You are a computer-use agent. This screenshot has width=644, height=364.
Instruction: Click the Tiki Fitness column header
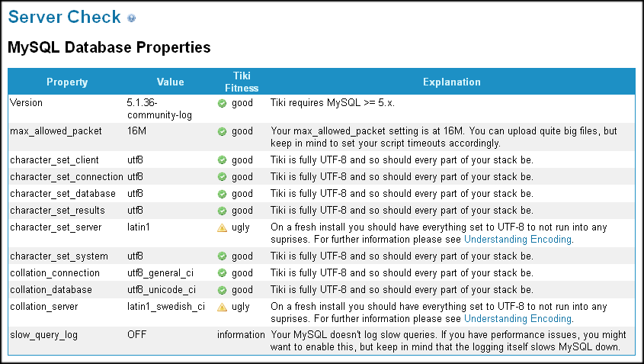pos(241,82)
